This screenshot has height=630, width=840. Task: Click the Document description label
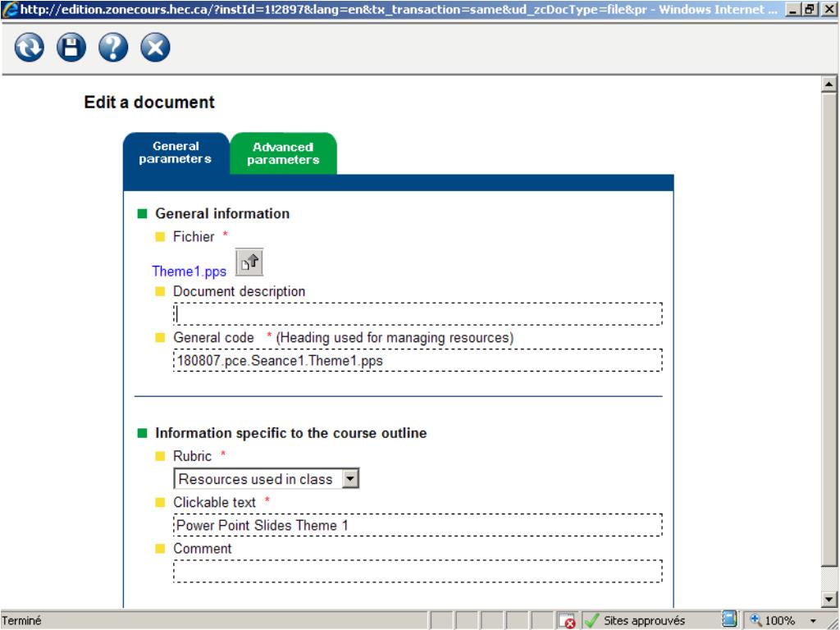239,291
